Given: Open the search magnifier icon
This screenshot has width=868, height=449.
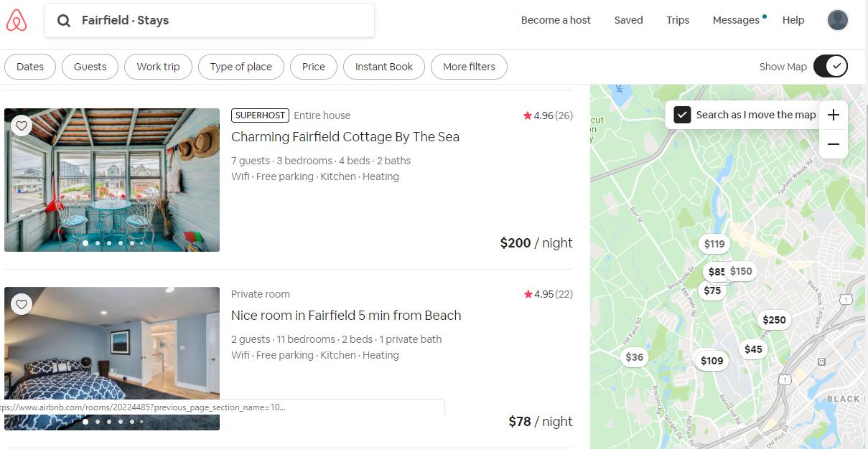Looking at the screenshot, I should click(x=64, y=20).
